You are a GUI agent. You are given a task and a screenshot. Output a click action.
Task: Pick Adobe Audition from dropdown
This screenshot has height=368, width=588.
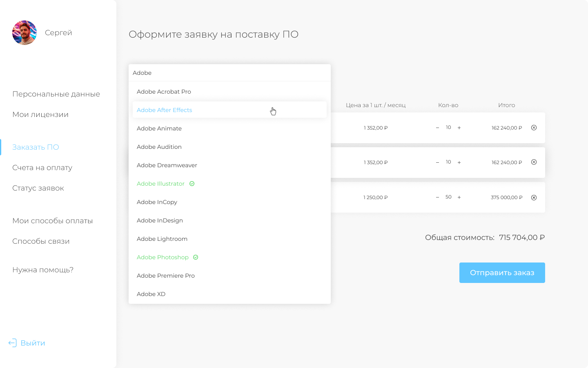[229, 147]
